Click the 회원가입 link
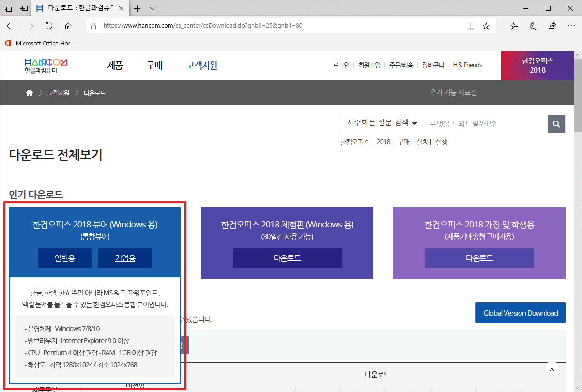Screen dimensions: 582x392 point(369,65)
